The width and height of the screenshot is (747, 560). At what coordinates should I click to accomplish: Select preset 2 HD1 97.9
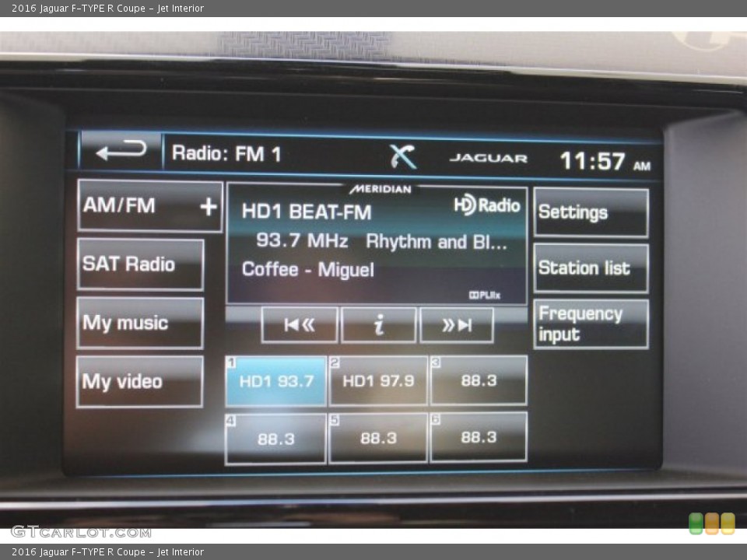tap(378, 381)
